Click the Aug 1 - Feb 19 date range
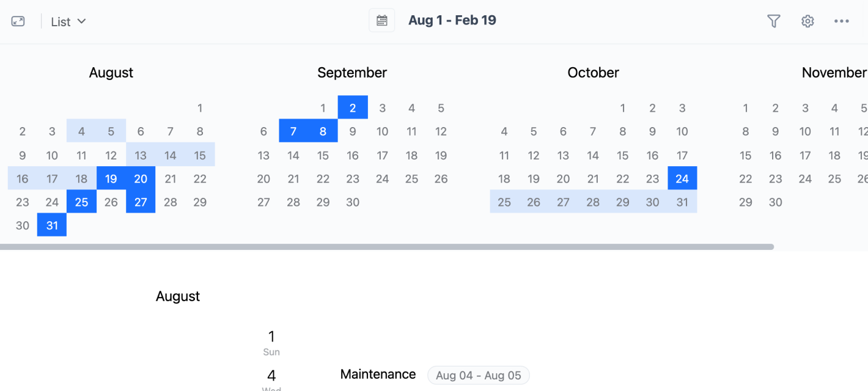868x391 pixels. [452, 20]
